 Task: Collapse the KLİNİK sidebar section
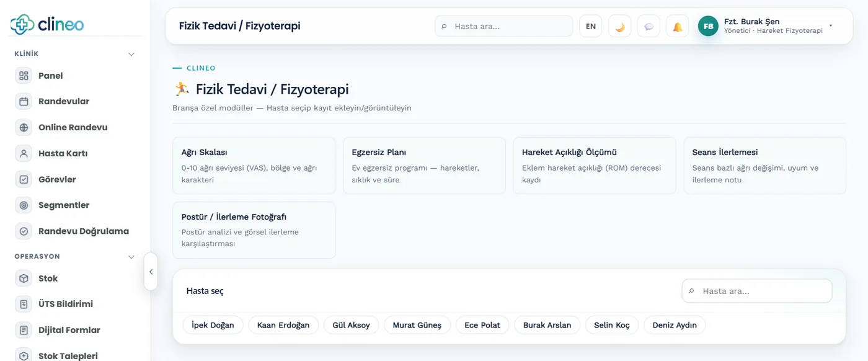[131, 54]
